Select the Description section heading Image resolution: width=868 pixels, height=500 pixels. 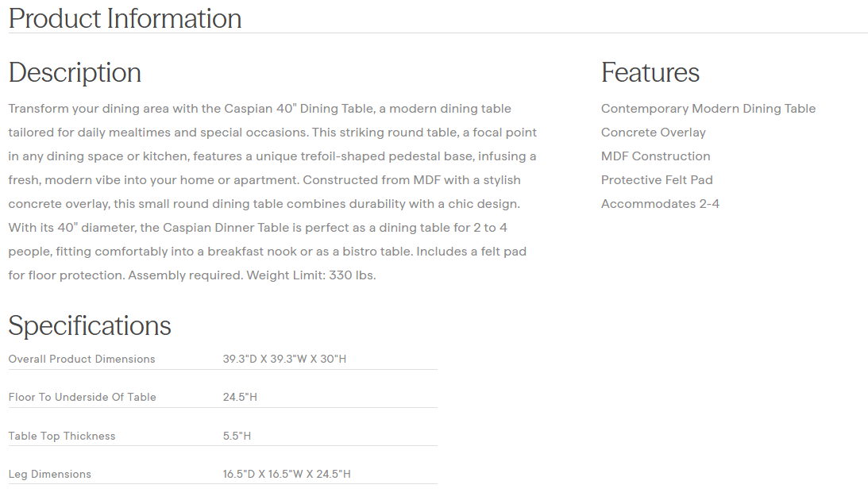[75, 72]
